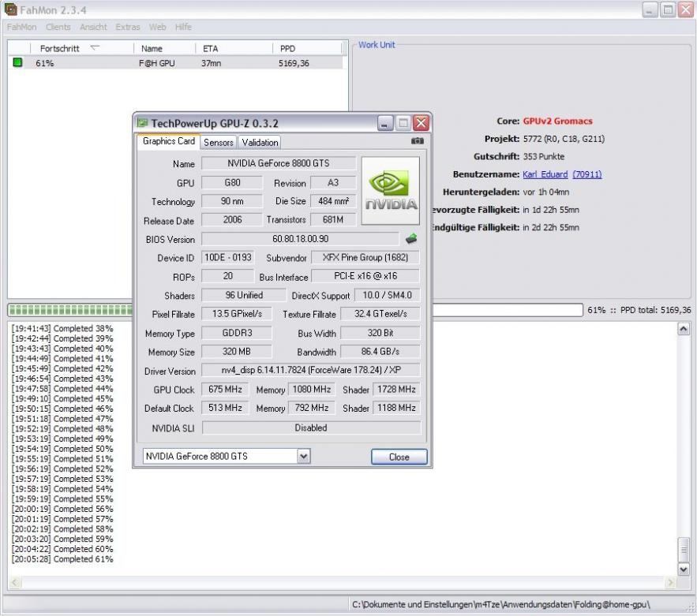
Task: Click the log line Completed 38%
Action: [x=62, y=328]
